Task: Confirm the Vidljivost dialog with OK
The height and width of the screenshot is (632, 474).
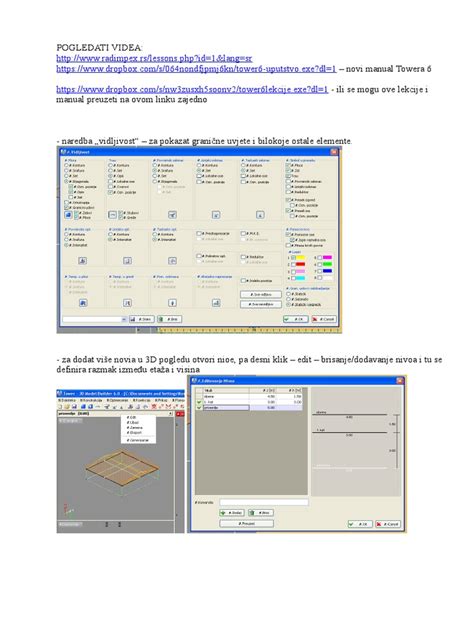Action: pyautogui.click(x=296, y=319)
